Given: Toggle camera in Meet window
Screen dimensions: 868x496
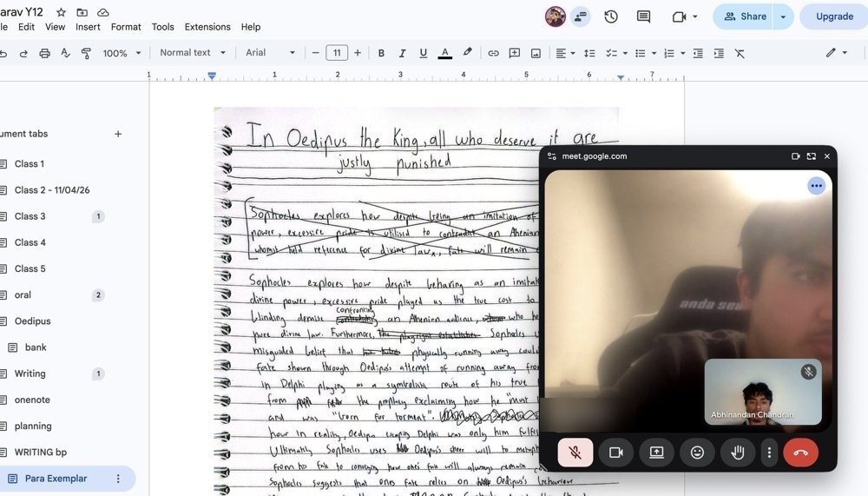Looking at the screenshot, I should [615, 453].
